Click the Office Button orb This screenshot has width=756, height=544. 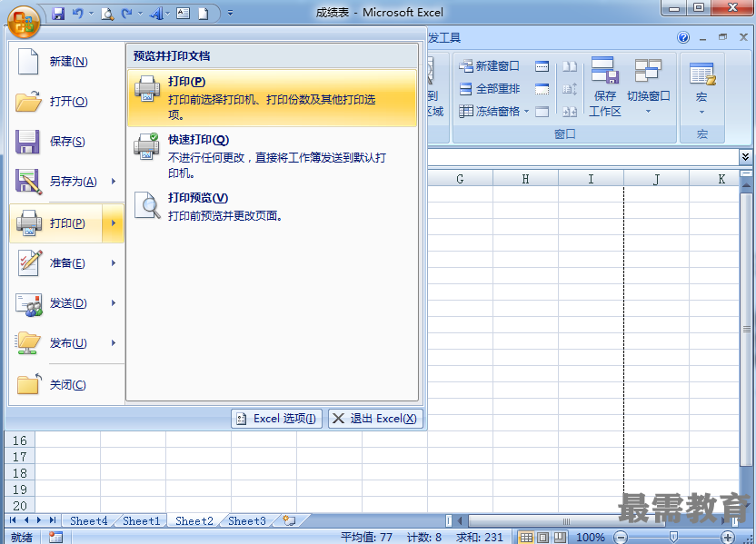(x=23, y=22)
